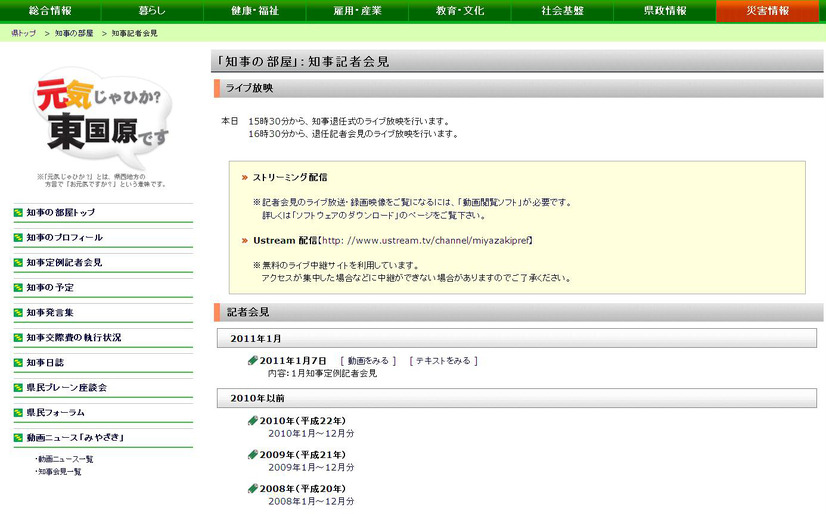Image resolution: width=826 pixels, height=514 pixels.
Task: Click the 知事の部屋 breadcrumb link
Action: 74,34
